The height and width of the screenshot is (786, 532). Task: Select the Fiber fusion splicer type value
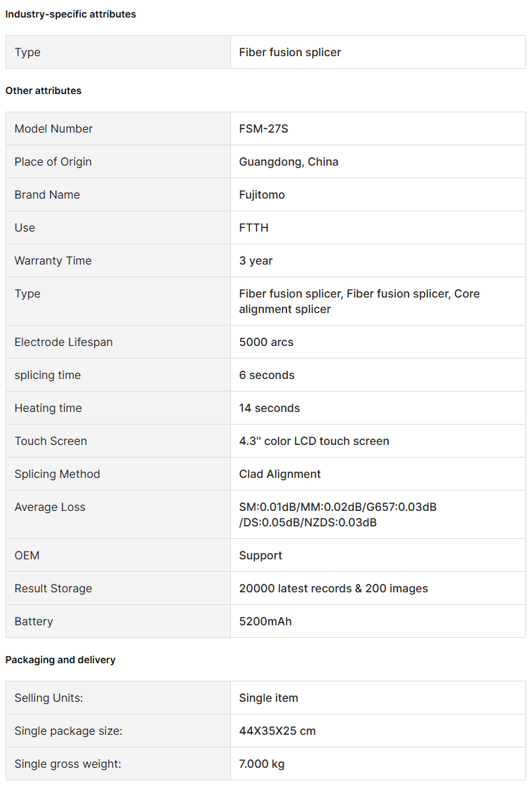click(x=290, y=52)
